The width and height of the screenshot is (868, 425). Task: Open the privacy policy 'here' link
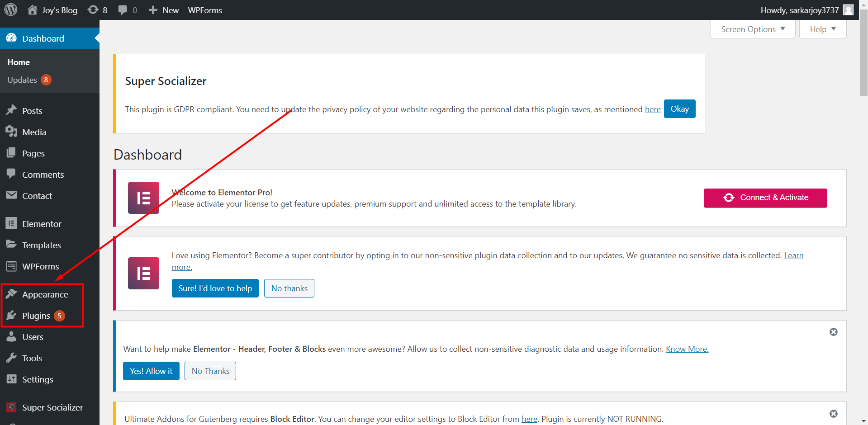[653, 109]
